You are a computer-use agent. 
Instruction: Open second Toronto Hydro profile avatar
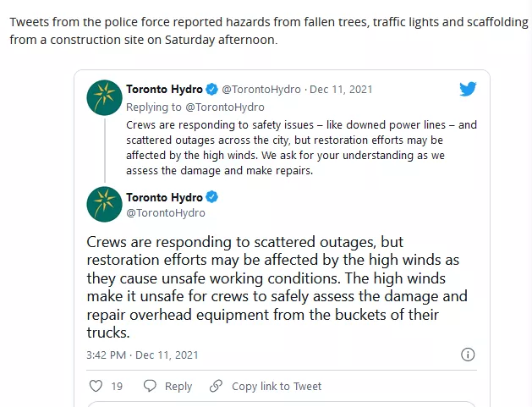[x=105, y=205]
